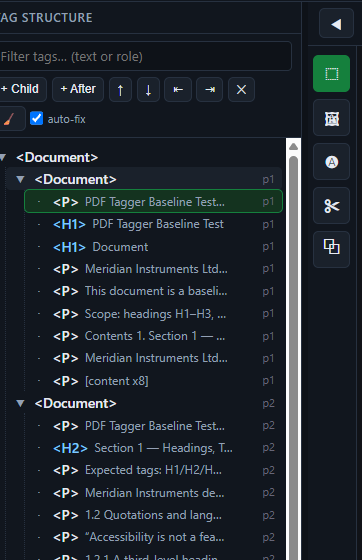Click the root <Document> label
This screenshot has width=362, height=560.
pos(57,158)
